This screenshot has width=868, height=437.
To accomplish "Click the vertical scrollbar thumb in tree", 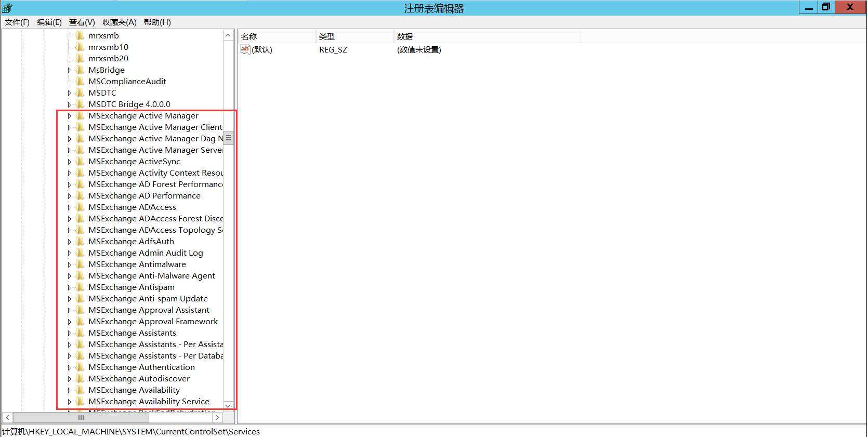I will (x=228, y=138).
